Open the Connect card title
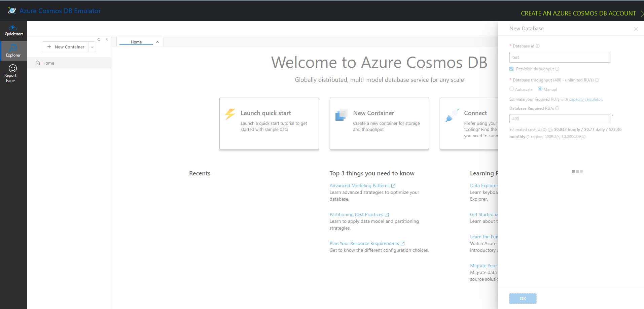Image resolution: width=644 pixels, height=309 pixels. coord(475,113)
